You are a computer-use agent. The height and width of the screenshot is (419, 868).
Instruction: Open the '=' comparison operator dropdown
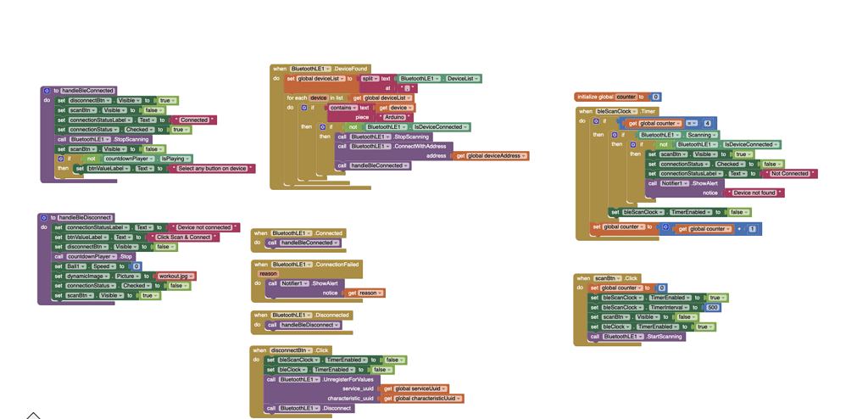pyautogui.click(x=690, y=124)
